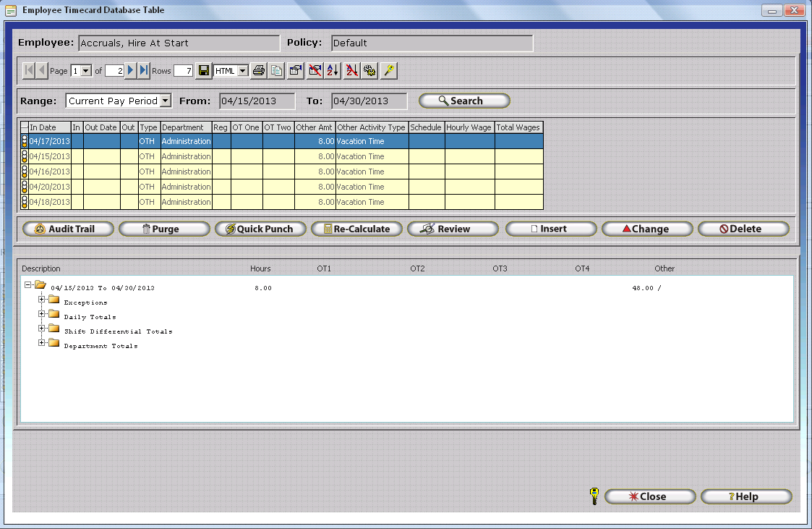Click the printer icon in the toolbar

pyautogui.click(x=258, y=70)
